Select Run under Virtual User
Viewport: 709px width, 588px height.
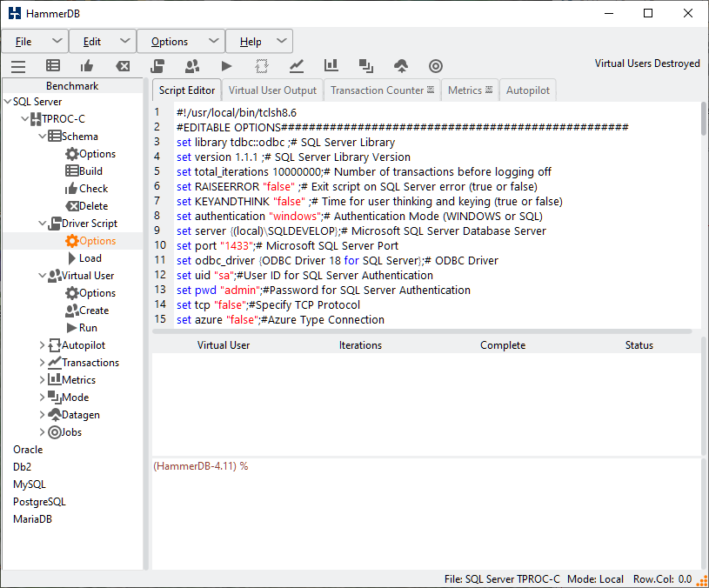click(x=82, y=328)
